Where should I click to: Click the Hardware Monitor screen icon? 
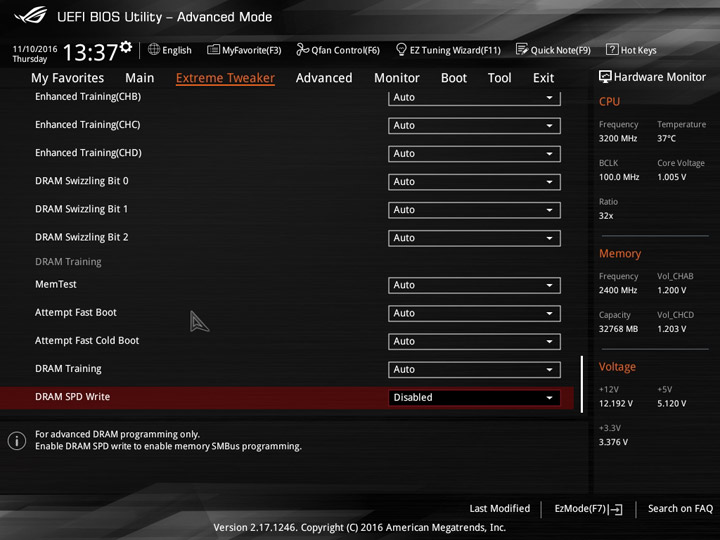(605, 77)
